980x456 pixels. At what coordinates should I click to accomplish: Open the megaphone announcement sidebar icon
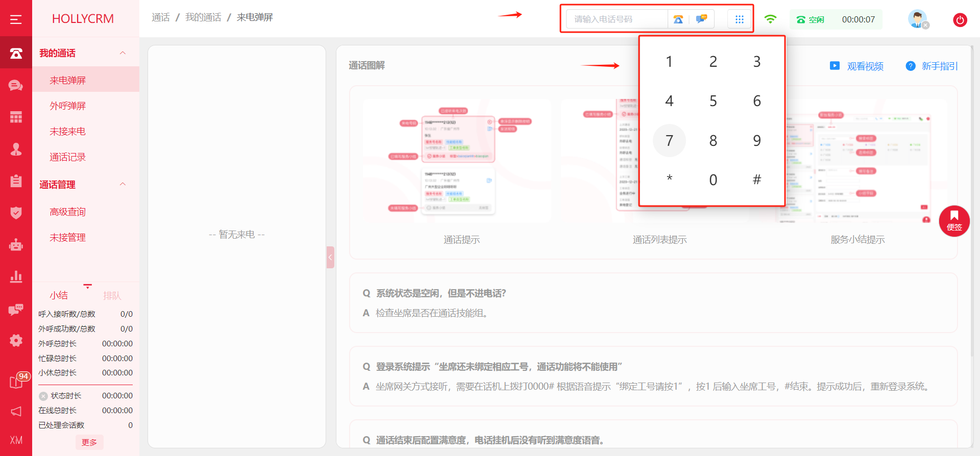coord(16,411)
